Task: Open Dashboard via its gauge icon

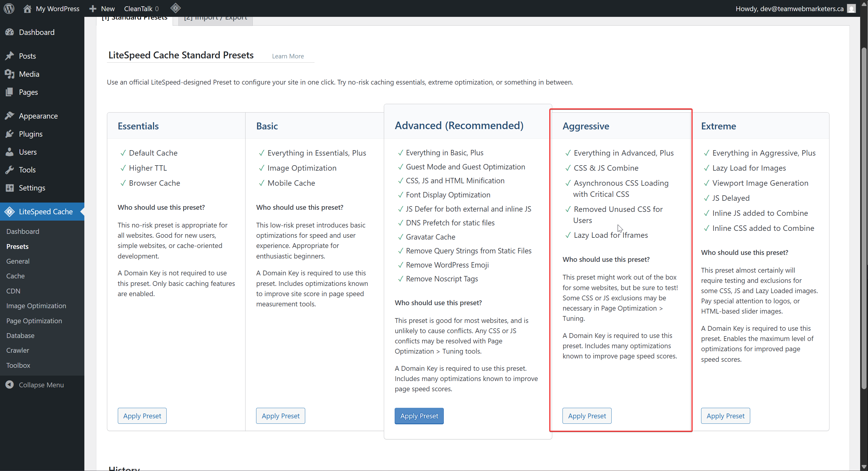Action: pyautogui.click(x=10, y=32)
